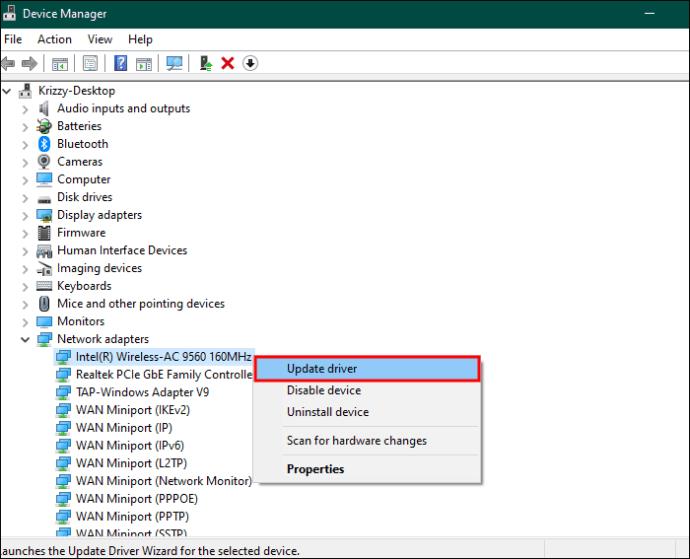Select WAN Miniport (IPv6)

pyautogui.click(x=130, y=445)
